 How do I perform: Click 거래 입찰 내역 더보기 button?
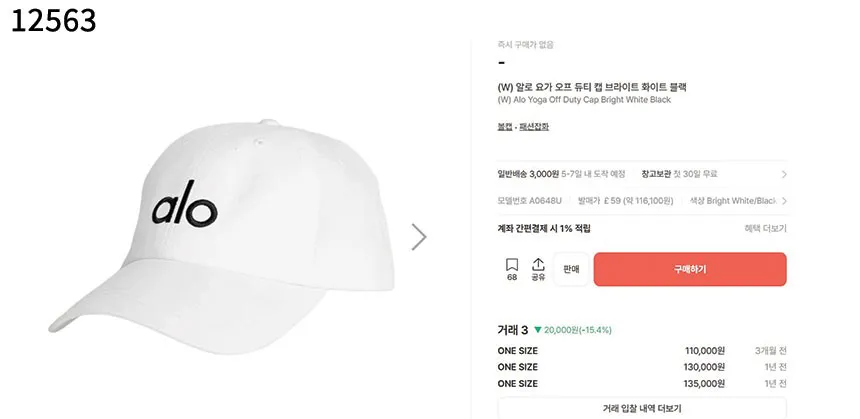[642, 408]
